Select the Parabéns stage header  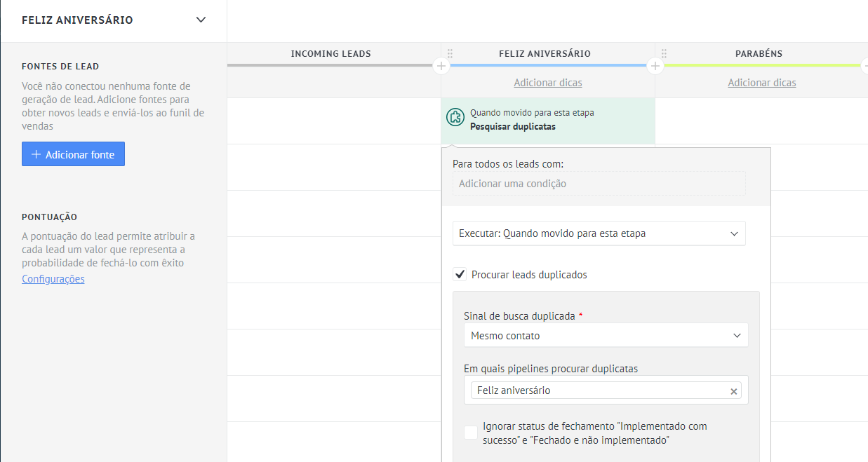[759, 53]
